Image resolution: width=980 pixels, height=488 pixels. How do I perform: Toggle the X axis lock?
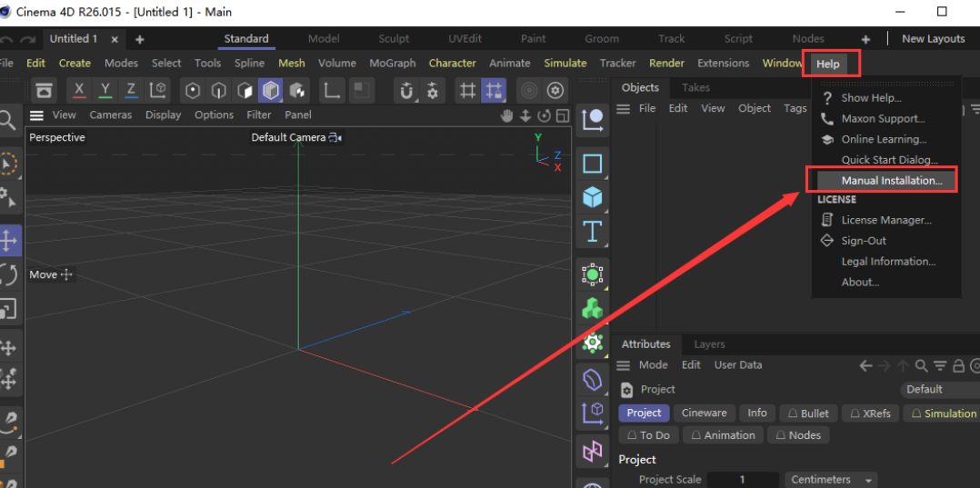pyautogui.click(x=79, y=91)
